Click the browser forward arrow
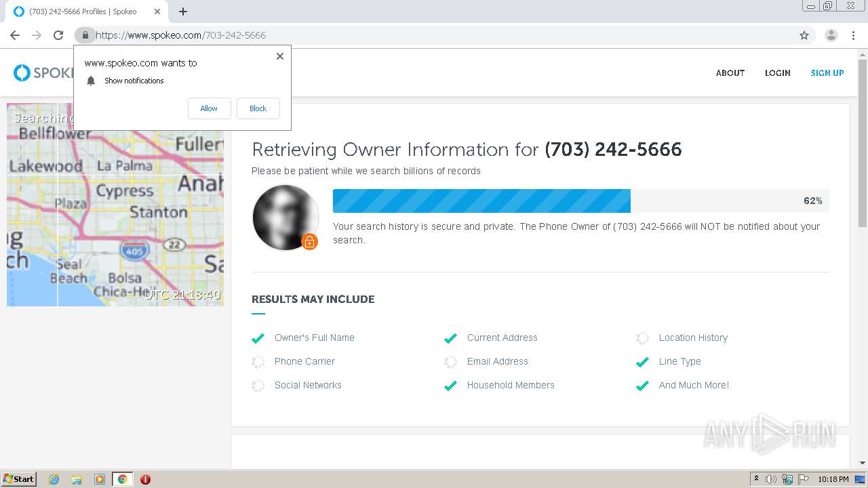 pyautogui.click(x=37, y=35)
